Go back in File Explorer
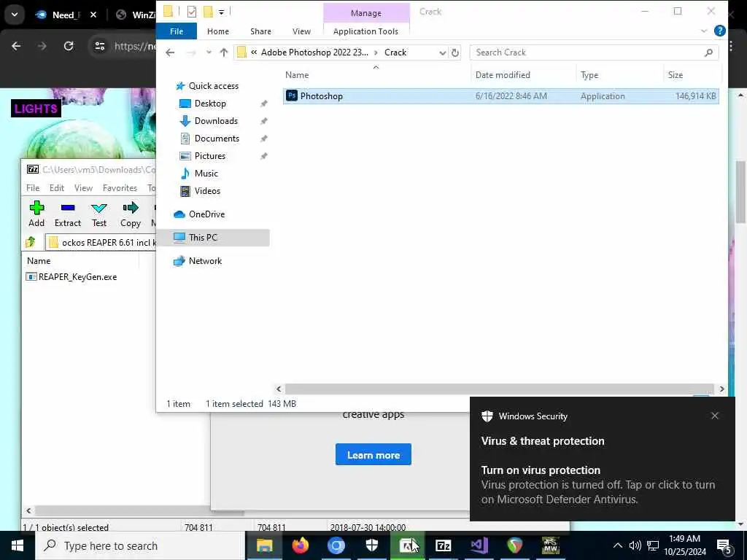Viewport: 747px width, 560px height. (170, 52)
